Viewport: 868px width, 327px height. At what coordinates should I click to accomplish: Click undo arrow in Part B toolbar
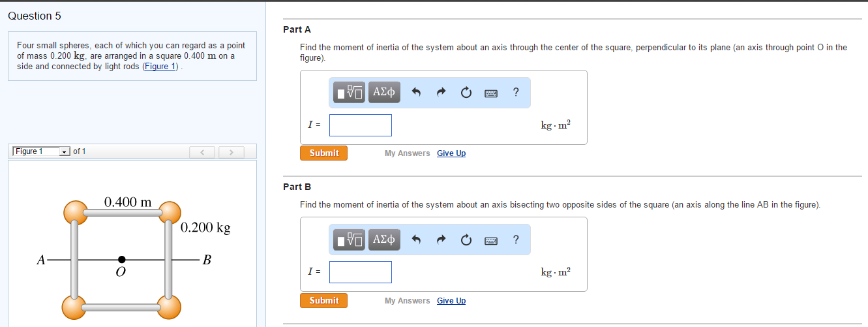pyautogui.click(x=415, y=240)
